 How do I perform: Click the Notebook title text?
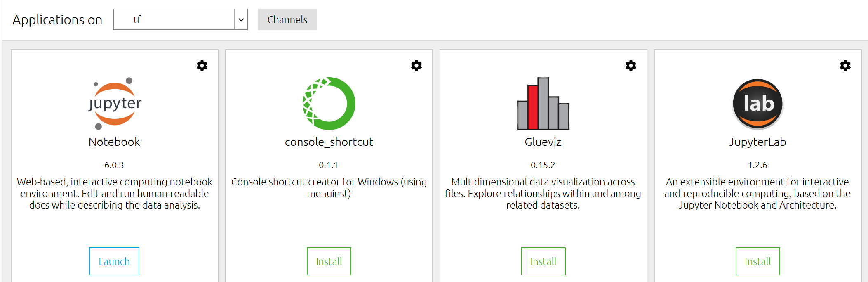pos(114,142)
